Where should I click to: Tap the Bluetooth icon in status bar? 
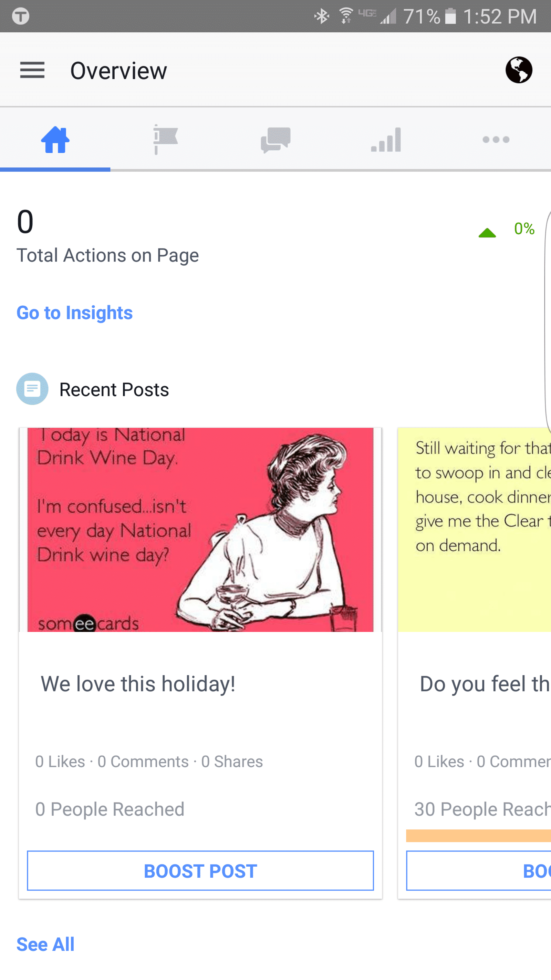(x=322, y=16)
